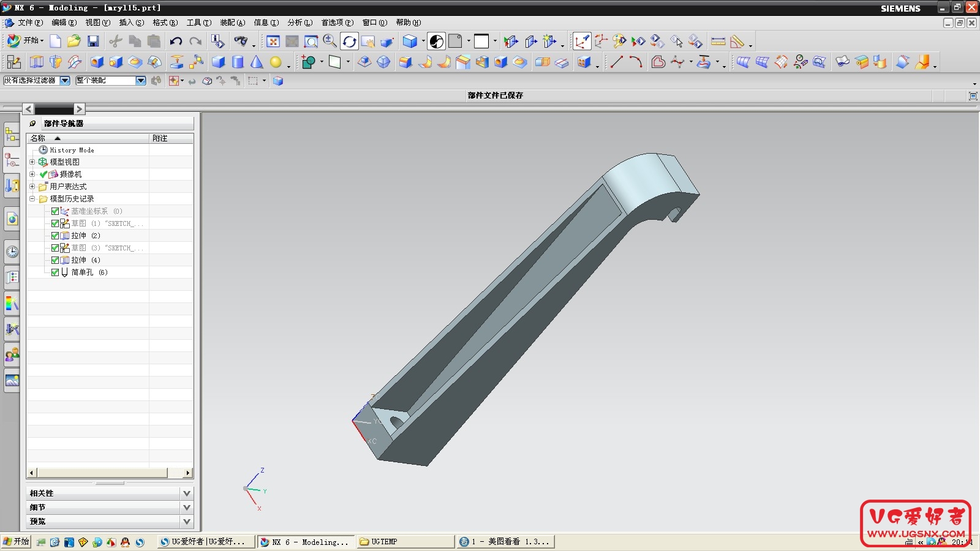980x551 pixels.
Task: Open a file with the folder icon
Action: [x=74, y=41]
